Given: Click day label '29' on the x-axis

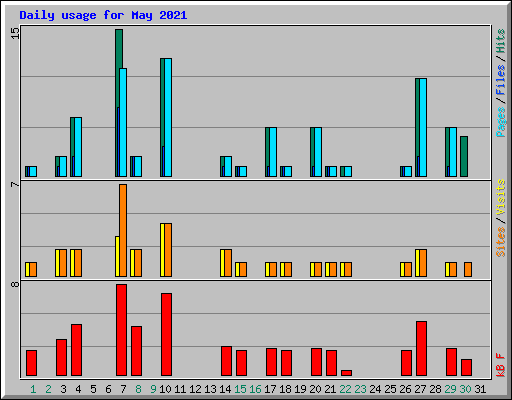Looking at the screenshot, I should [x=450, y=389].
